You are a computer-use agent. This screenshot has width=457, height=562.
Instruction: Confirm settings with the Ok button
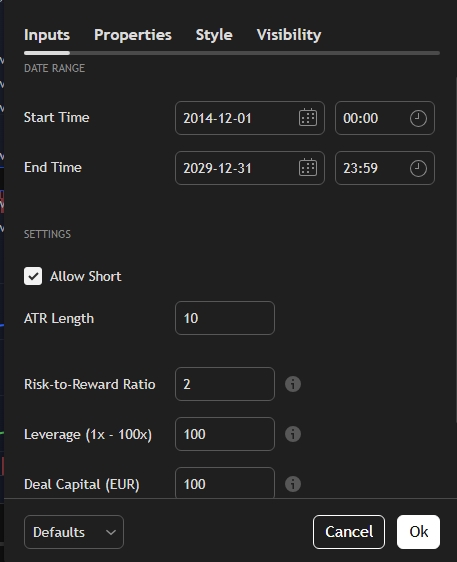[418, 532]
